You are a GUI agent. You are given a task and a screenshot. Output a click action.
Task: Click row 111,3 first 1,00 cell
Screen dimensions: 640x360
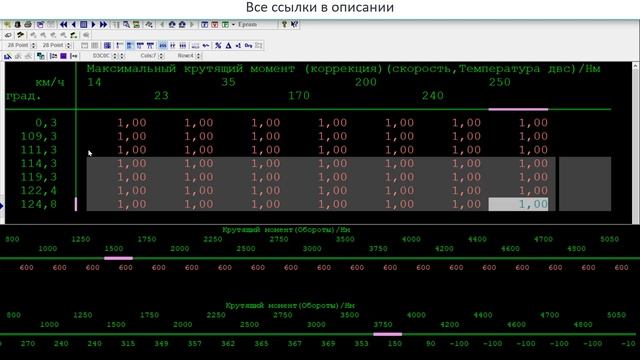tap(131, 150)
